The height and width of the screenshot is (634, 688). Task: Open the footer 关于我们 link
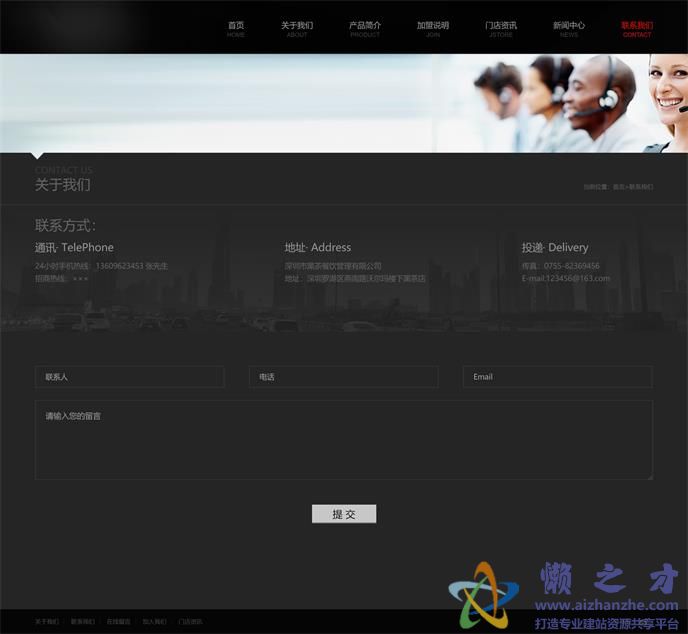(47, 622)
